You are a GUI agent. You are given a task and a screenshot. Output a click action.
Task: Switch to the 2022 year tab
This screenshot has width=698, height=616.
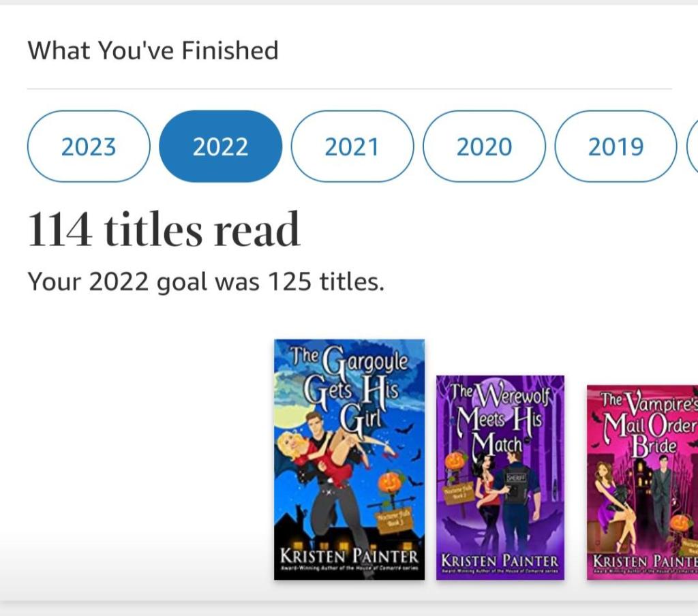(220, 147)
